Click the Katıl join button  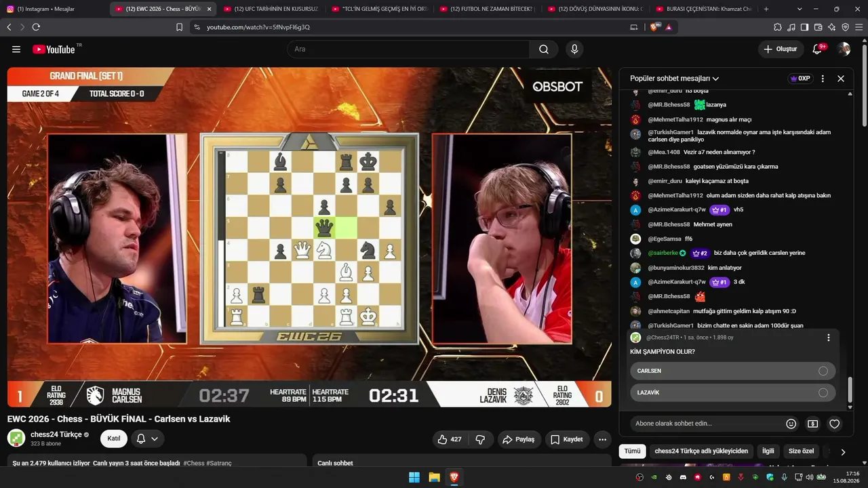(114, 439)
